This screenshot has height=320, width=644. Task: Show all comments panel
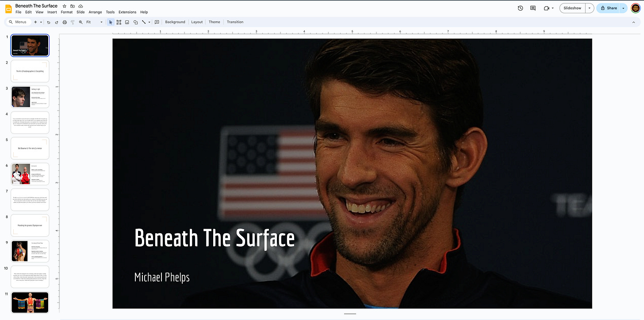click(533, 8)
